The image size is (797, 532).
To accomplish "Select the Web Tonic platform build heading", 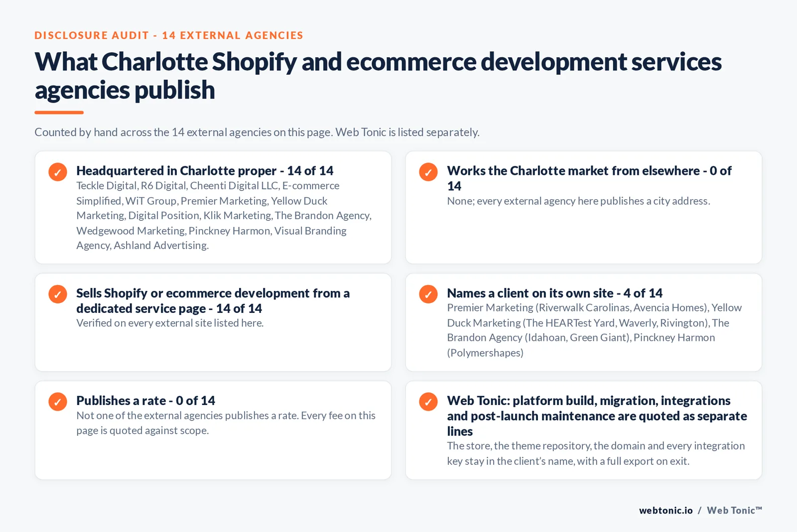I will pos(597,416).
